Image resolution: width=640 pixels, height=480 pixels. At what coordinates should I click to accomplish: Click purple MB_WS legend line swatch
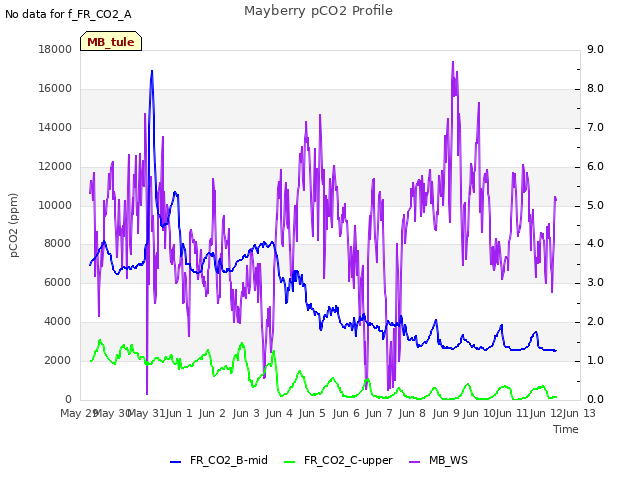414,462
